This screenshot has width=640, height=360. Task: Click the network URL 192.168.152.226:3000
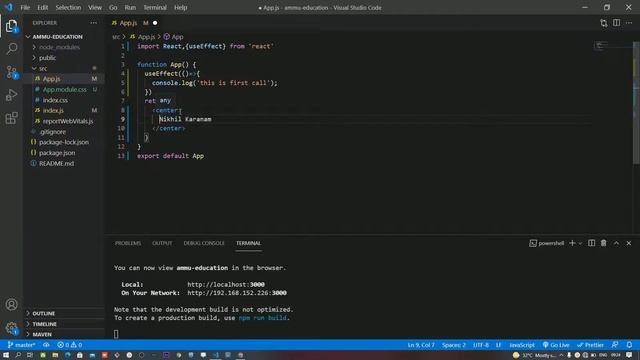click(x=237, y=293)
